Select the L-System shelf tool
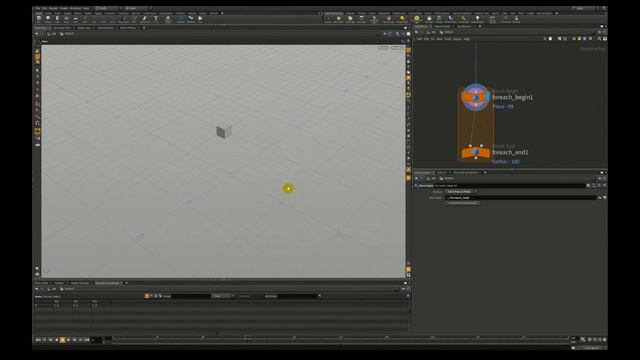640x360 pixels. pos(181,19)
